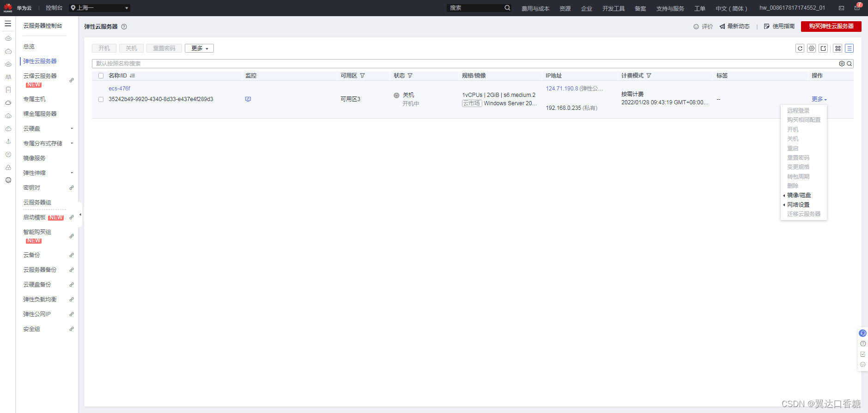Open the floating feedback edit icon
This screenshot has height=413, width=868.
click(862, 354)
